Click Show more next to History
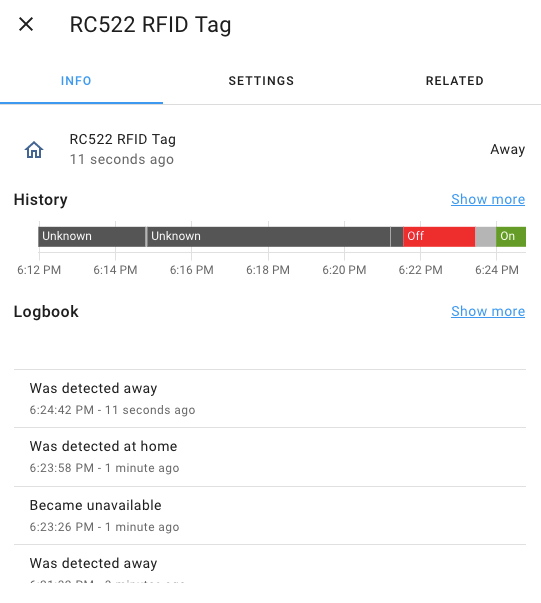The height and width of the screenshot is (603, 541). coord(488,199)
